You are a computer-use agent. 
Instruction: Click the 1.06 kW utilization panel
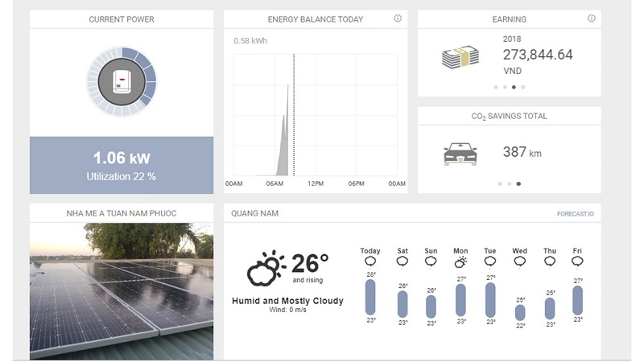pos(122,165)
